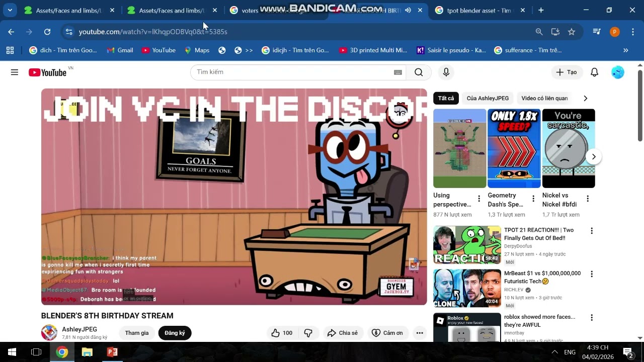Viewport: 644px width, 362px height.
Task: Open the YouTube guide hamburger menu
Action: click(x=15, y=72)
